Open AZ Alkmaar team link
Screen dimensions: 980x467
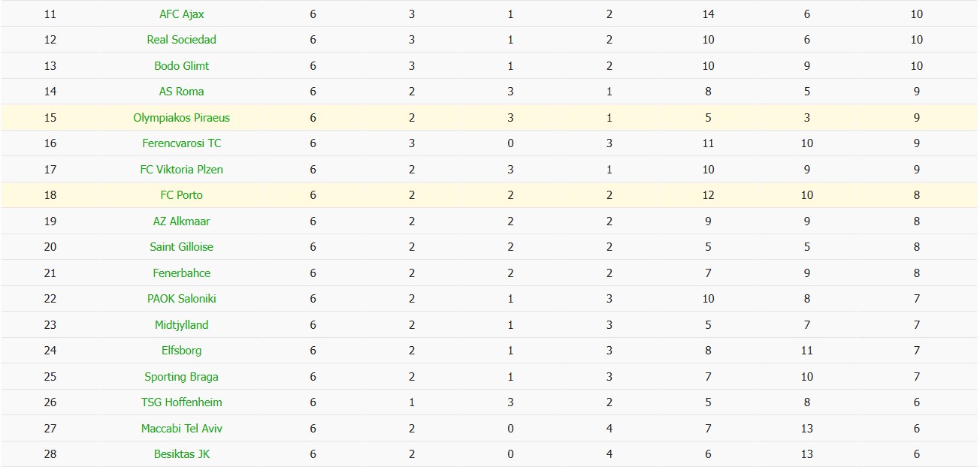point(182,221)
